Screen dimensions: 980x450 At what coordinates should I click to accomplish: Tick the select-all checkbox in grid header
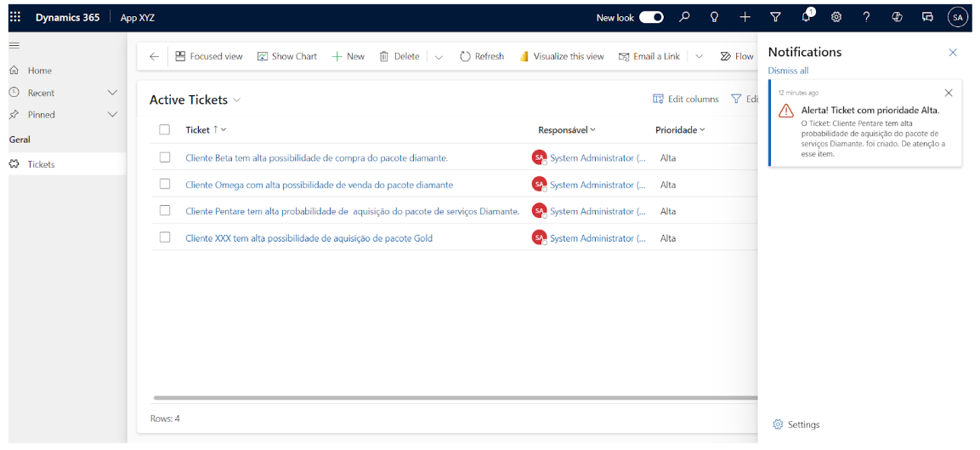tap(165, 130)
